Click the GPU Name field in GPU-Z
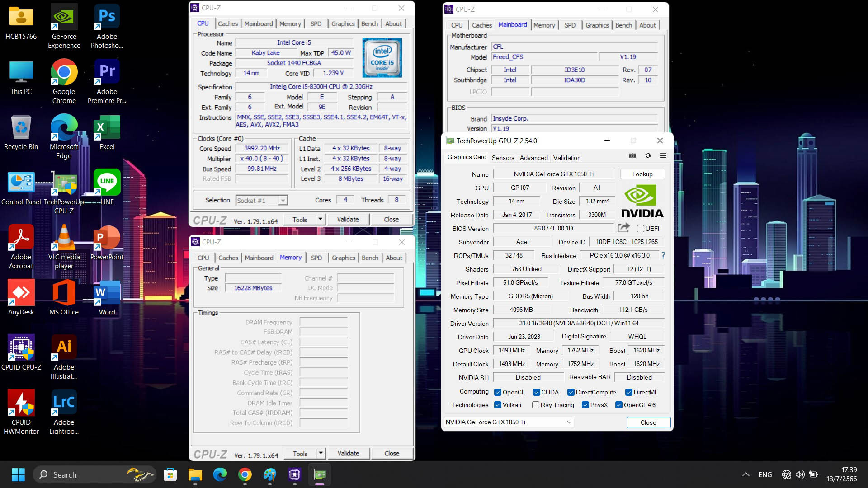Screen dimensions: 868x488 (553, 174)
